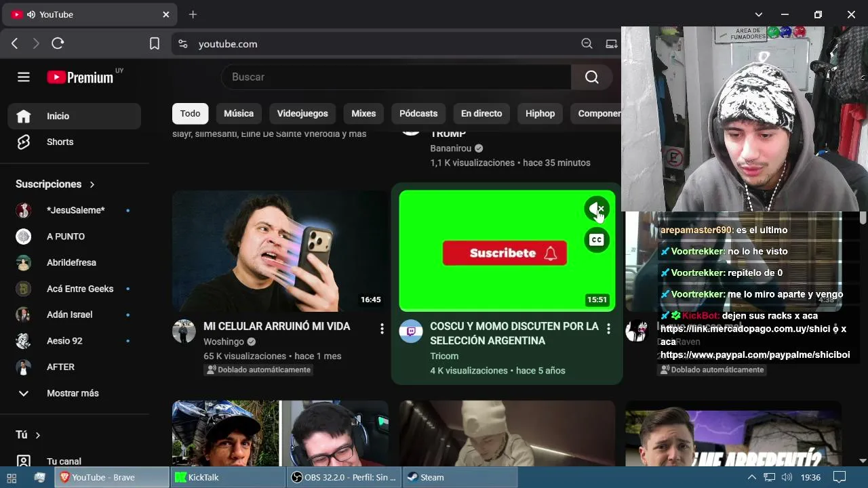
Task: Open the Tricom channel avatar
Action: pos(411,331)
